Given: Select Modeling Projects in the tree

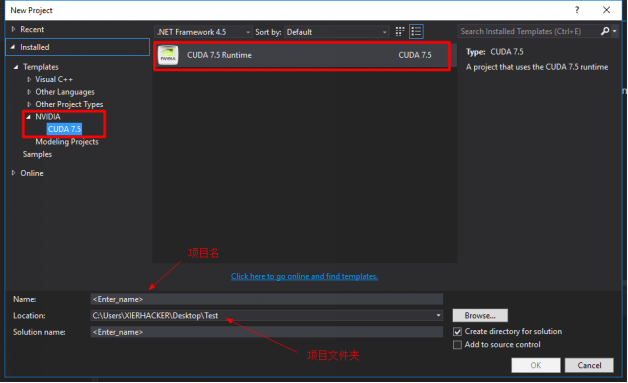Looking at the screenshot, I should pos(67,142).
